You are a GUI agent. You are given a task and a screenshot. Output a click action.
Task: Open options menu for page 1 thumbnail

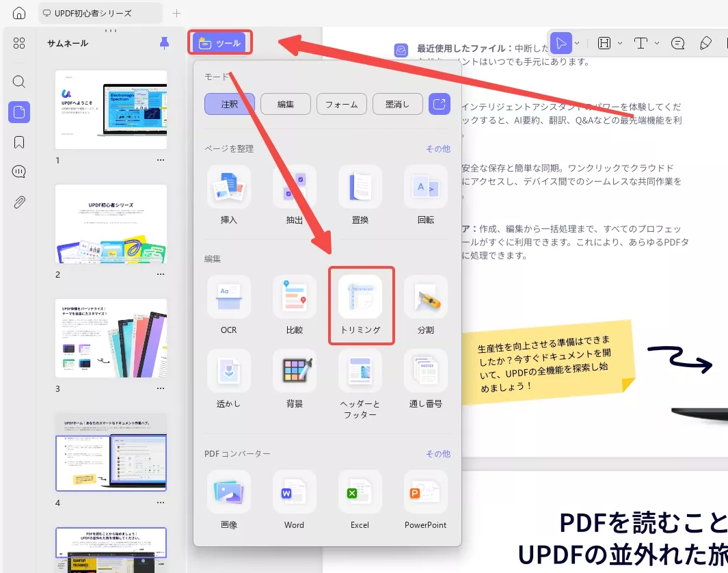[x=161, y=160]
